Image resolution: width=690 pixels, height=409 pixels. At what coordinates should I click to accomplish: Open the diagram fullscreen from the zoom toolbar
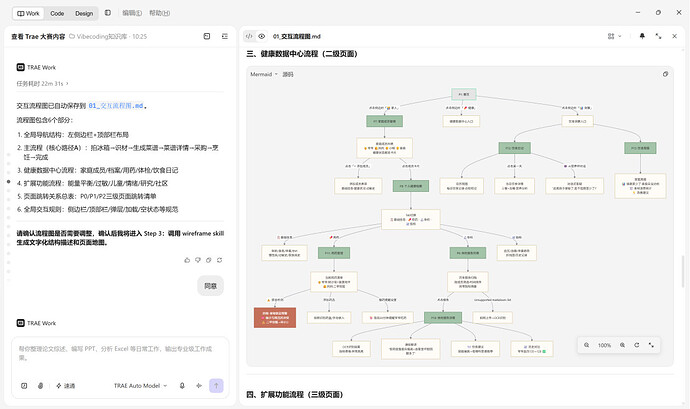pyautogui.click(x=651, y=345)
